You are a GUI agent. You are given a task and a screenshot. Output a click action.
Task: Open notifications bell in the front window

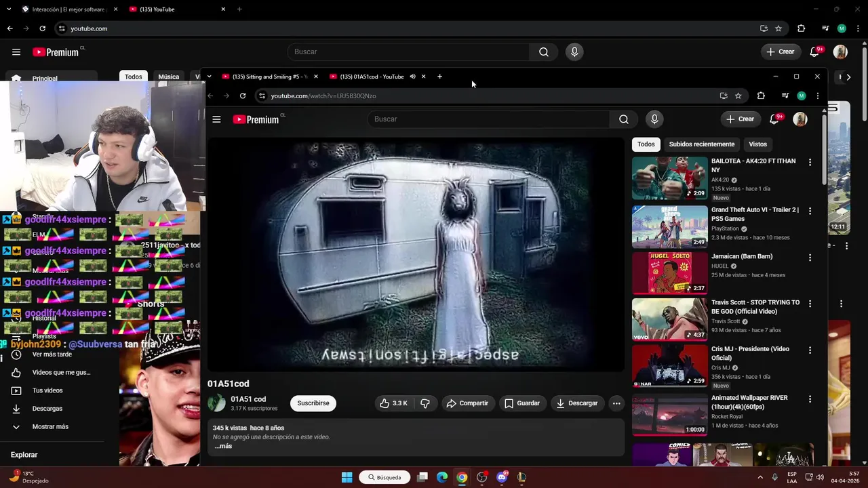coord(774,119)
